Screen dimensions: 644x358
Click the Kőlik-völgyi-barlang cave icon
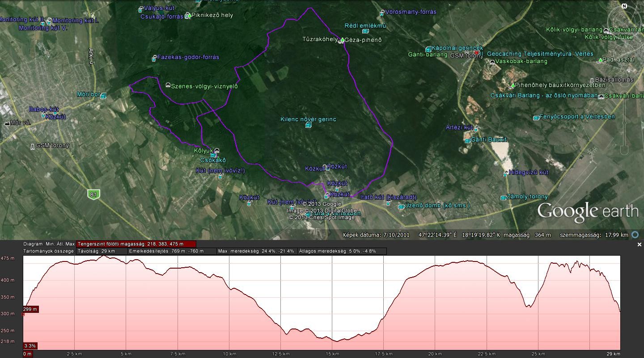click(606, 31)
